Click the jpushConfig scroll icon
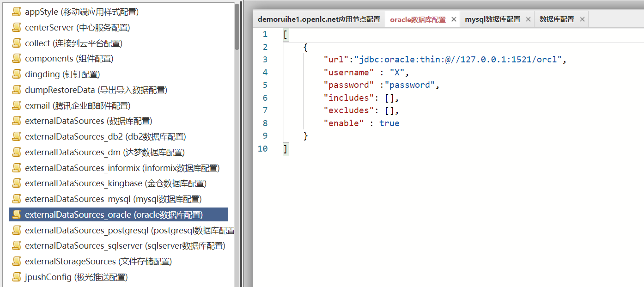Screen dimensions: 644x287 [17, 277]
